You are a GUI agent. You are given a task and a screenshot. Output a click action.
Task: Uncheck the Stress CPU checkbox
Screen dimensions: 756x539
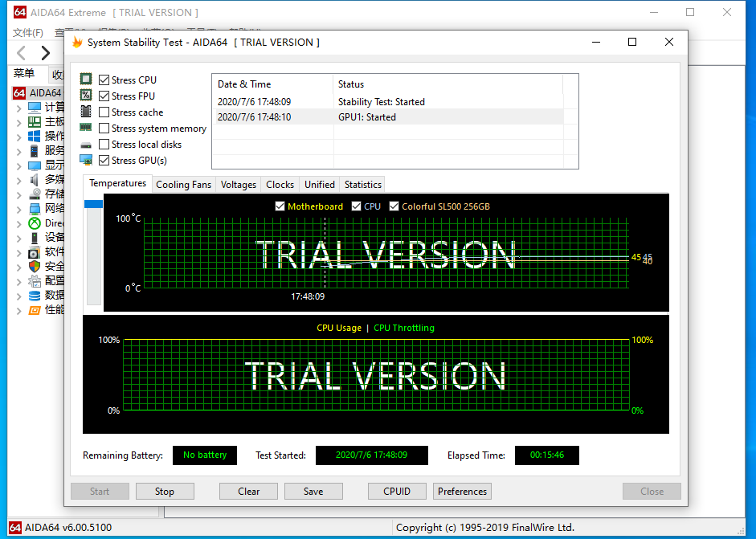point(104,80)
